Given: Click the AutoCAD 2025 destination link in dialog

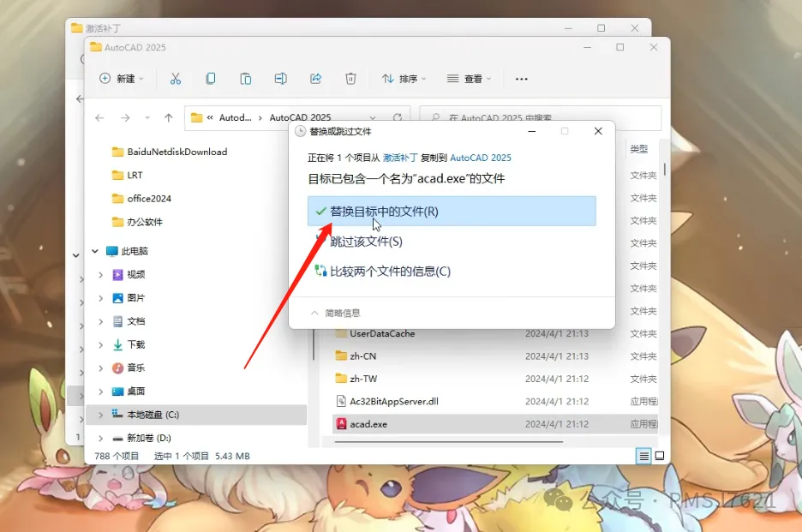Looking at the screenshot, I should [481, 158].
